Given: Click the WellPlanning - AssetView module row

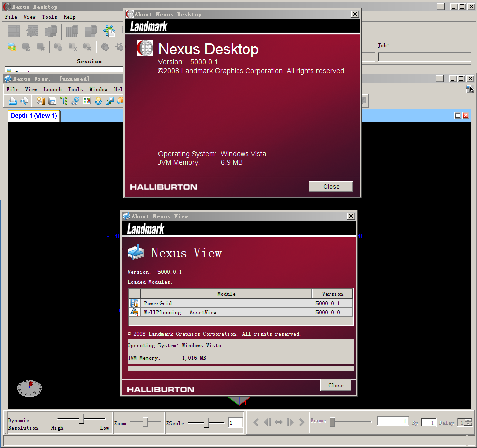Looking at the screenshot, I should click(241, 312).
